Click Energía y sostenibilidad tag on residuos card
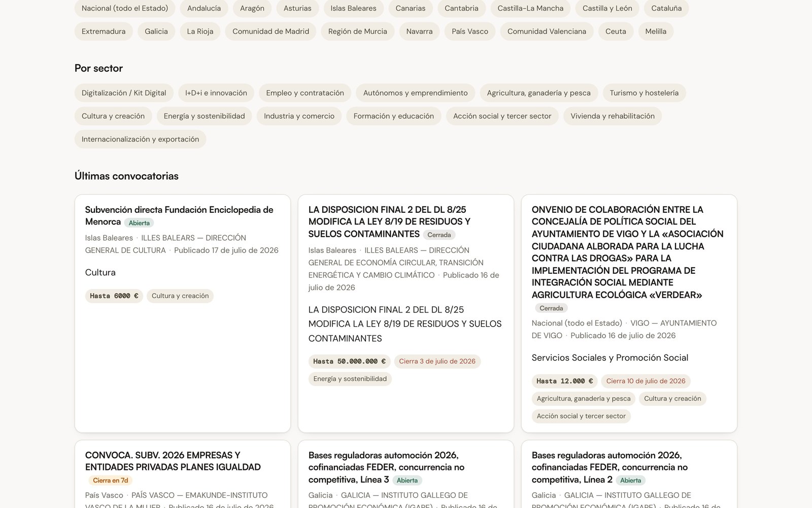812x508 pixels. 350,379
